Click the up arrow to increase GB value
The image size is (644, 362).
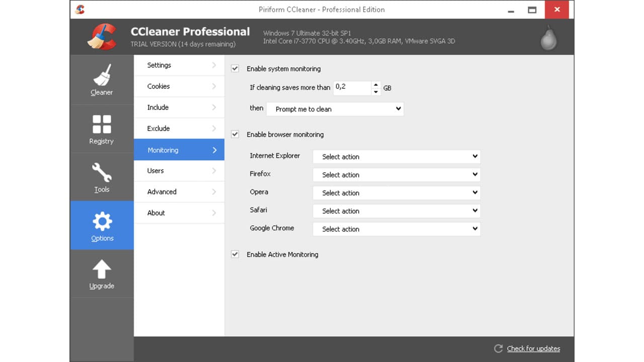(375, 85)
